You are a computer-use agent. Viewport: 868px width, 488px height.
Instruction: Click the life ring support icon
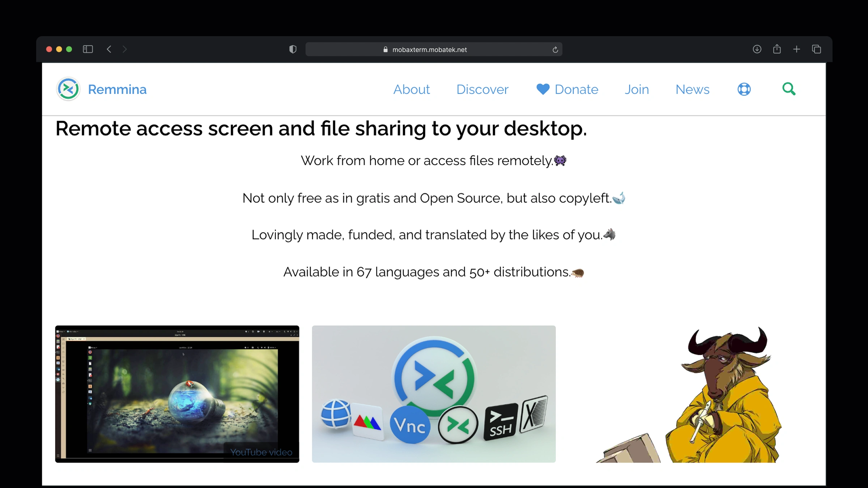coord(744,89)
